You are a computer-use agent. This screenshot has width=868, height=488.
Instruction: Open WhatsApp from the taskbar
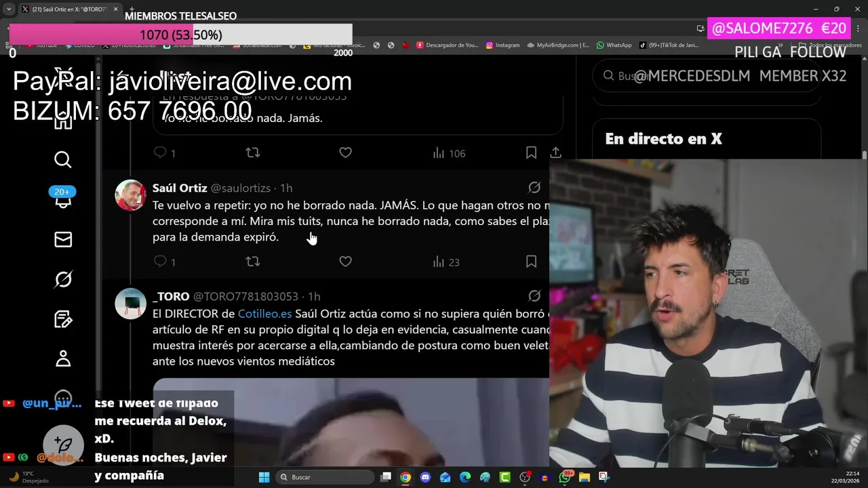pos(566,477)
